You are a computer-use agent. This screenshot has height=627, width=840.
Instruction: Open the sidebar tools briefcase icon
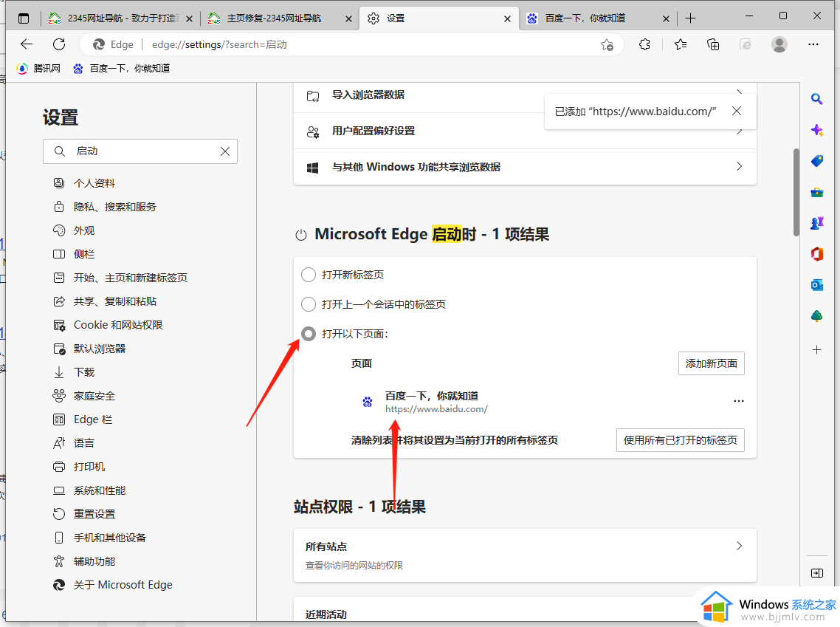816,192
